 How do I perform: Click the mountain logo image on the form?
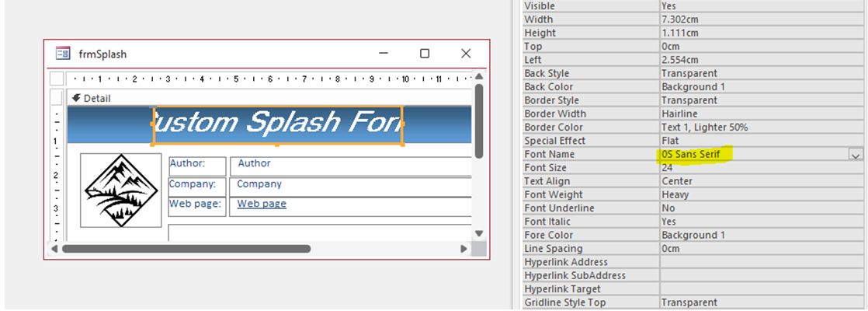tap(120, 190)
